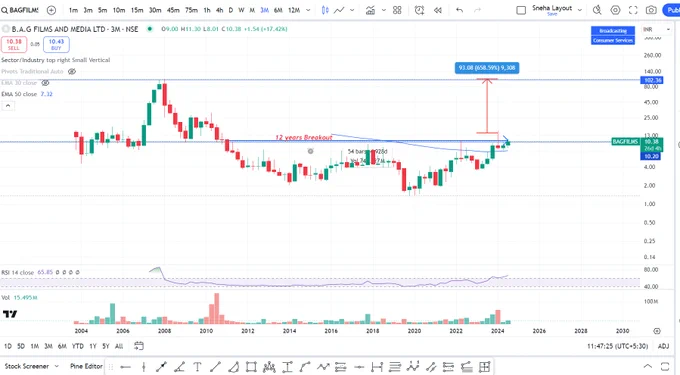Undo the last chart action

pyautogui.click(x=459, y=10)
